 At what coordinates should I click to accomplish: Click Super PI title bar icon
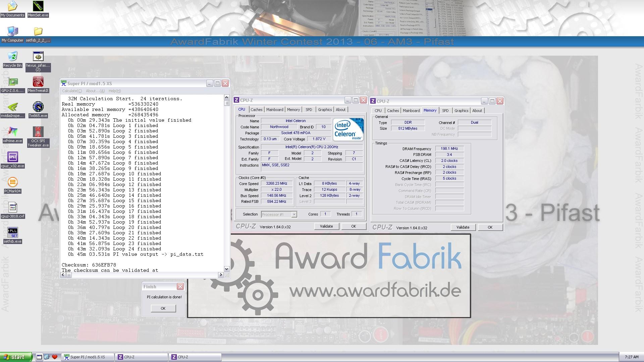tap(63, 83)
